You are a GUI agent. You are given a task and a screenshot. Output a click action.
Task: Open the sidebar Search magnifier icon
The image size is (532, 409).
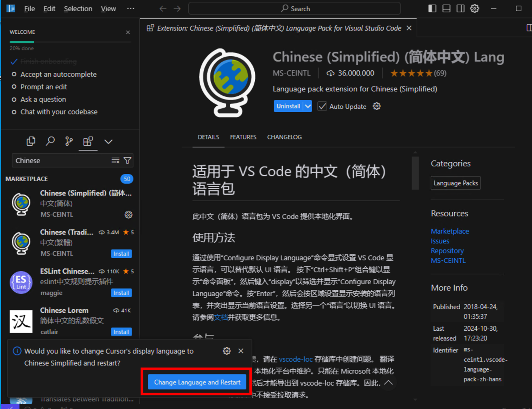[x=50, y=141]
